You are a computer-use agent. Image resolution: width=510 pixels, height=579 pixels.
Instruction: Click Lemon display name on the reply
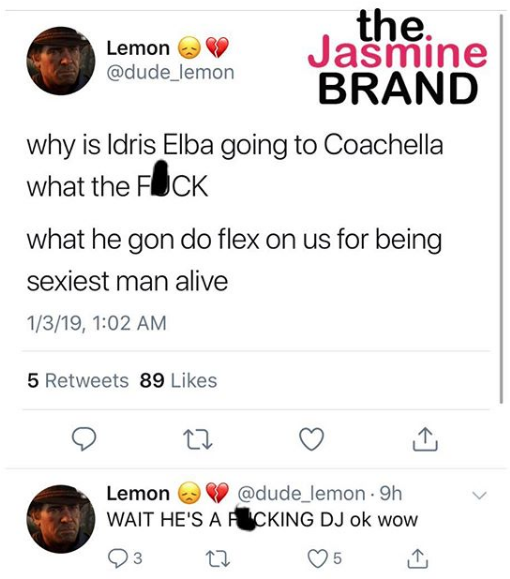tap(138, 494)
